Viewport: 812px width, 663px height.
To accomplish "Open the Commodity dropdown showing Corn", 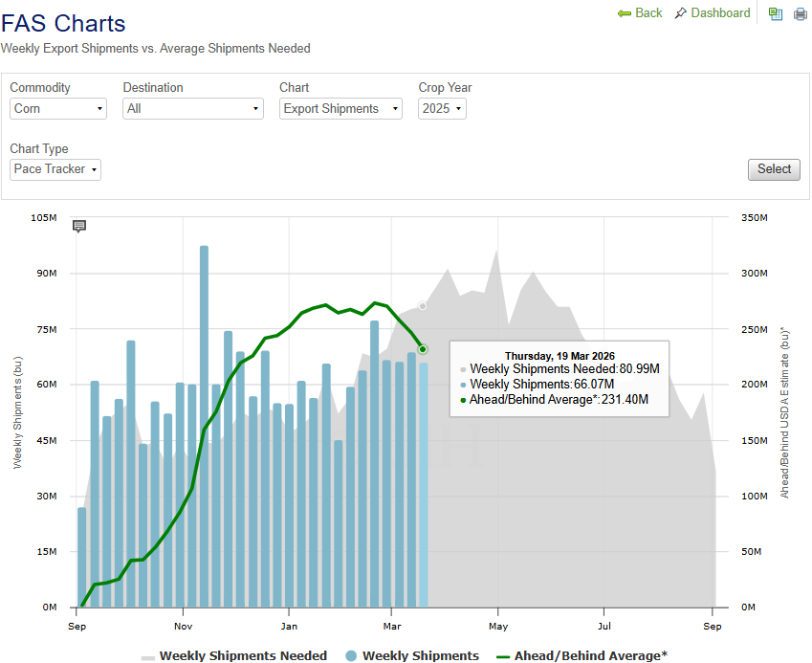I will [x=58, y=109].
